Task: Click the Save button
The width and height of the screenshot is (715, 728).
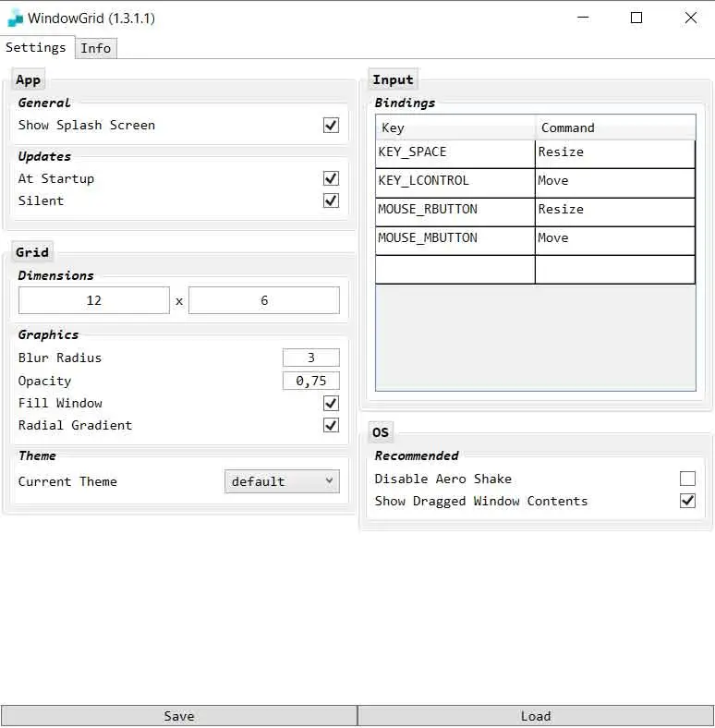Action: pyautogui.click(x=179, y=716)
